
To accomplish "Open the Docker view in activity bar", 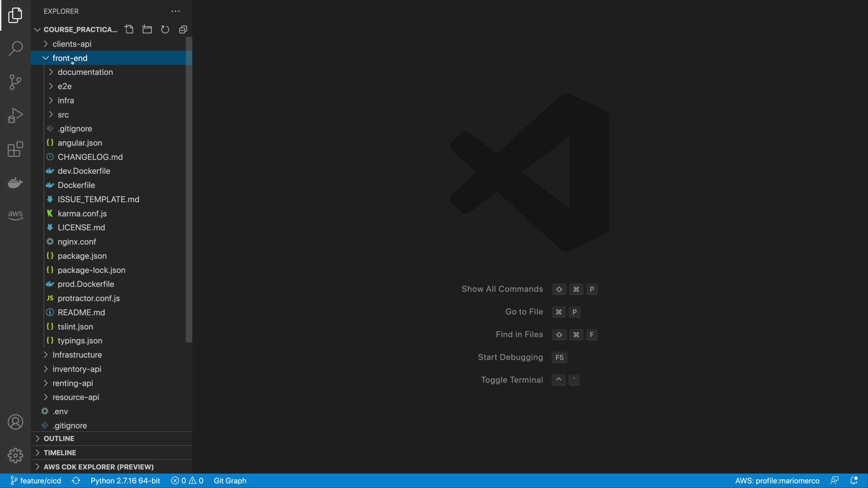I will coord(15,183).
